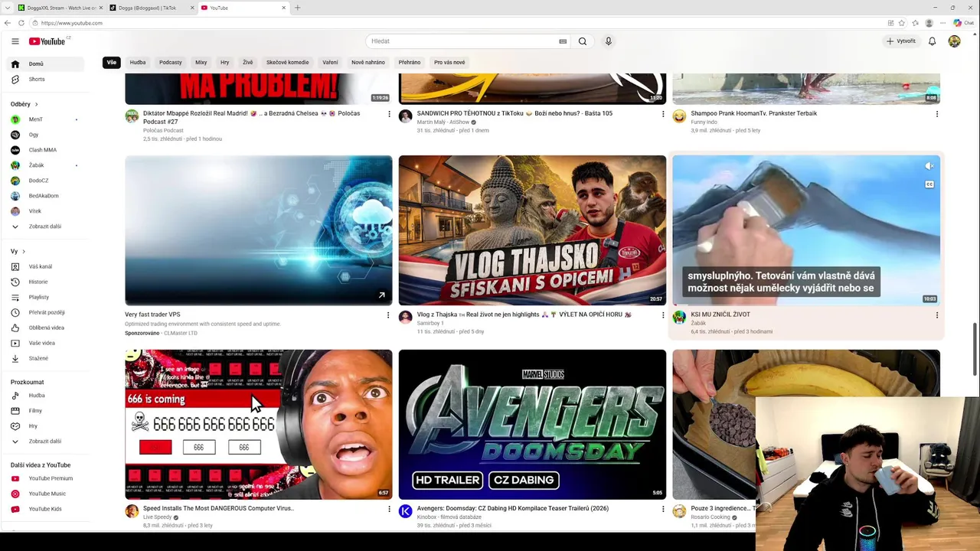Open Historie in the sidebar
Image resolution: width=980 pixels, height=551 pixels.
(46, 282)
